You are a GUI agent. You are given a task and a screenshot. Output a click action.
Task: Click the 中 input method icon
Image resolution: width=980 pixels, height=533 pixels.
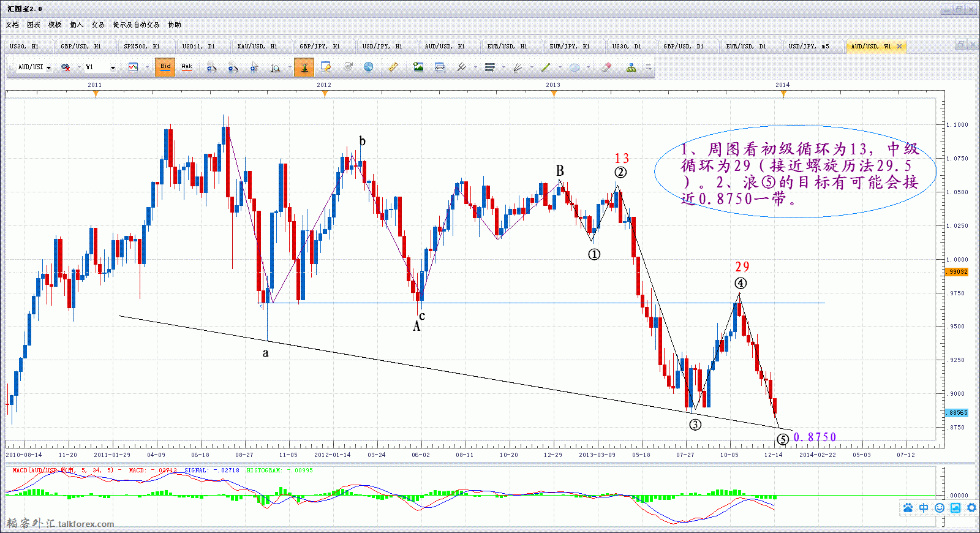point(924,508)
